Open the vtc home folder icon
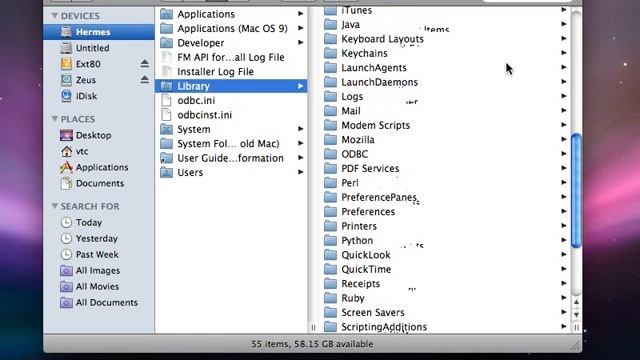The height and width of the screenshot is (360, 640). pyautogui.click(x=66, y=151)
